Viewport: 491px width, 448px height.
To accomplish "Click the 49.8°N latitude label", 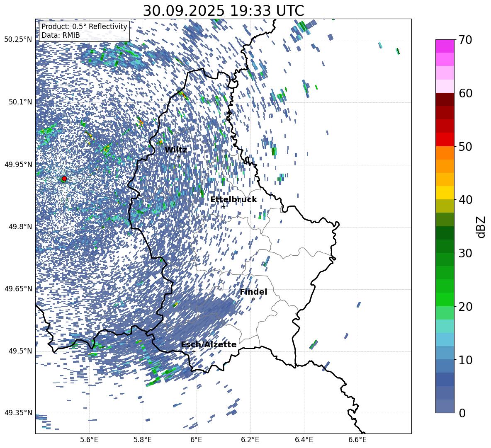I will pos(20,227).
